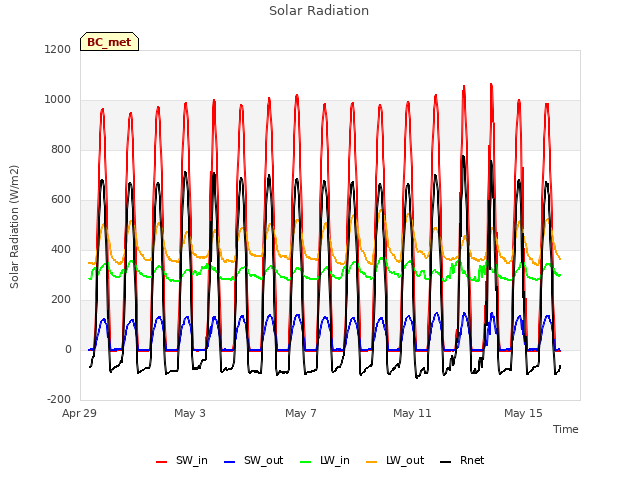Click the May 7 x-axis label
This screenshot has height=480, width=640.
coord(301,413)
